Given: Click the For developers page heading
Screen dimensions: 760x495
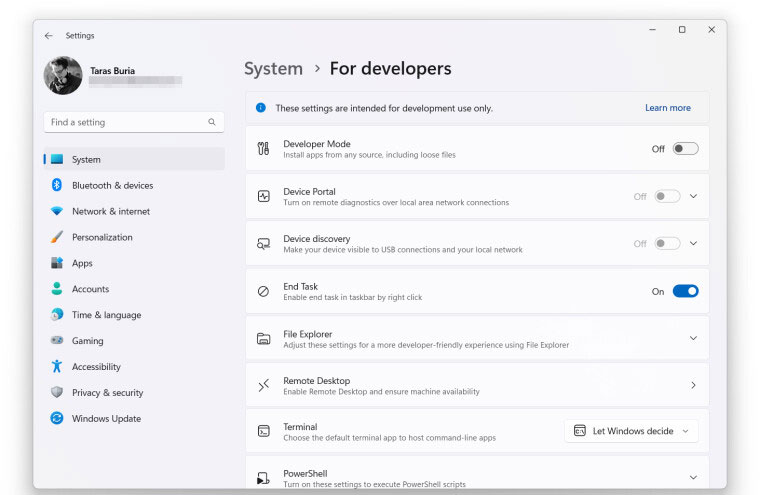Looking at the screenshot, I should pyautogui.click(x=391, y=69).
